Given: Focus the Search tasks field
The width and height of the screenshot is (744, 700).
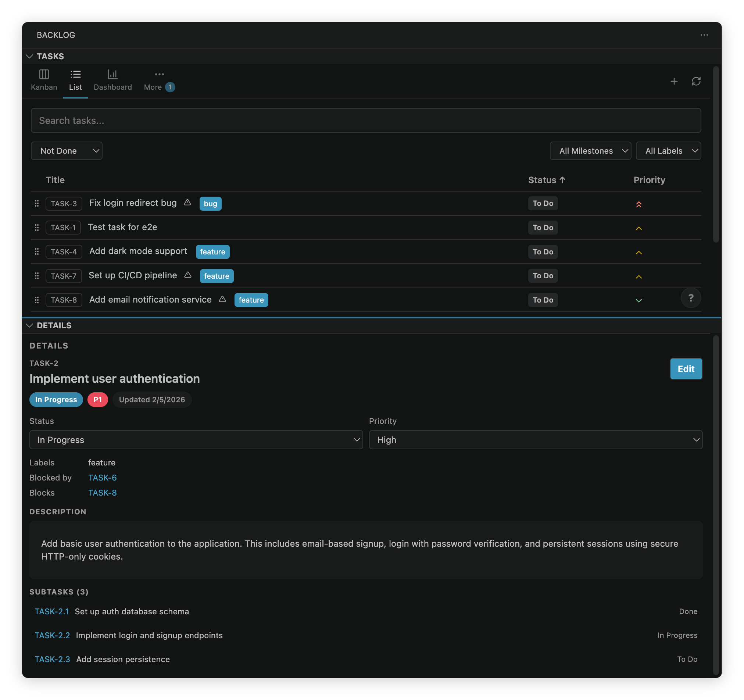Looking at the screenshot, I should tap(366, 121).
